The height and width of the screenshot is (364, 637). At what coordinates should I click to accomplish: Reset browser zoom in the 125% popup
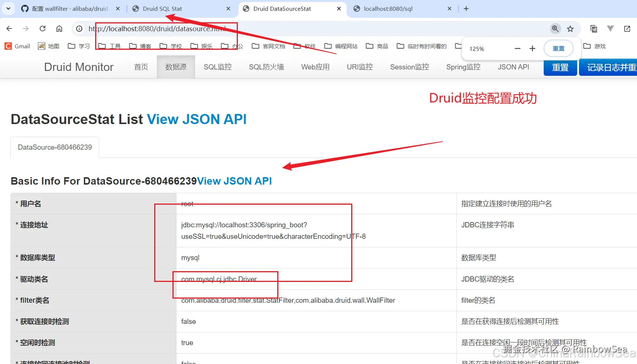pyautogui.click(x=558, y=49)
